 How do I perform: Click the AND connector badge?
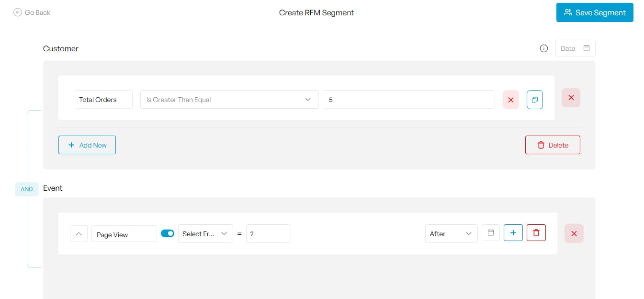[x=26, y=189]
